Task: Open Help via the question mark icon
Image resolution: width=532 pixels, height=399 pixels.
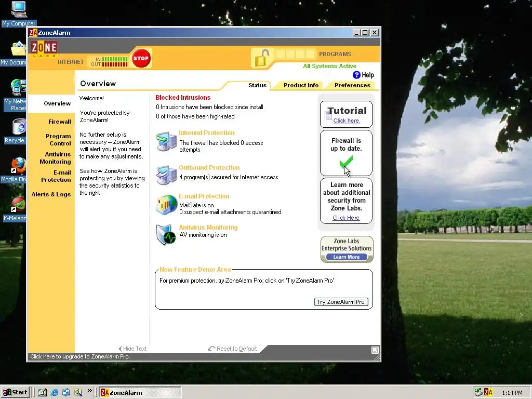Action: [356, 75]
